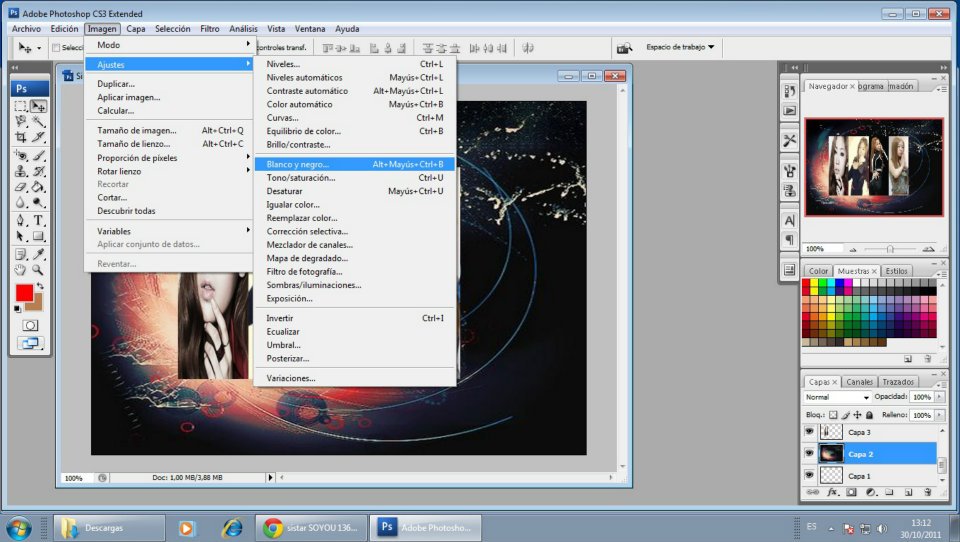Select the Blur tool

click(x=21, y=202)
